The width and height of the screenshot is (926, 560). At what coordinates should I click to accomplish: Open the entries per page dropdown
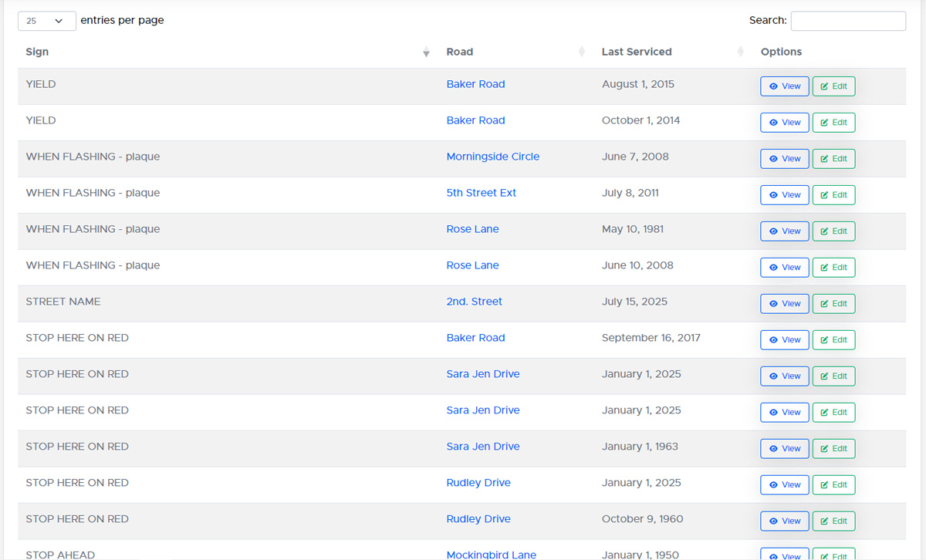tap(46, 21)
